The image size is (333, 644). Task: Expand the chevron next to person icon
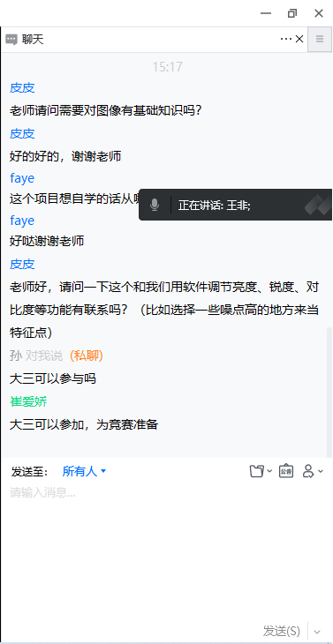(x=321, y=471)
